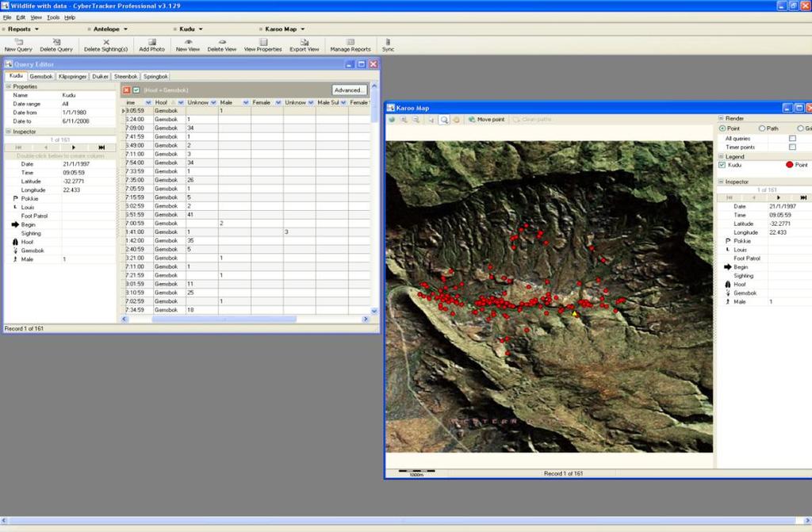812x532 pixels.
Task: Go to last record in Query Editor Inspector
Action: pos(101,147)
